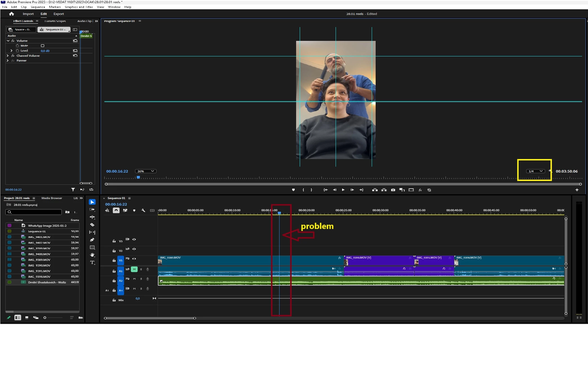Click the project panel search field
The height and width of the screenshot is (386, 588).
(x=34, y=212)
